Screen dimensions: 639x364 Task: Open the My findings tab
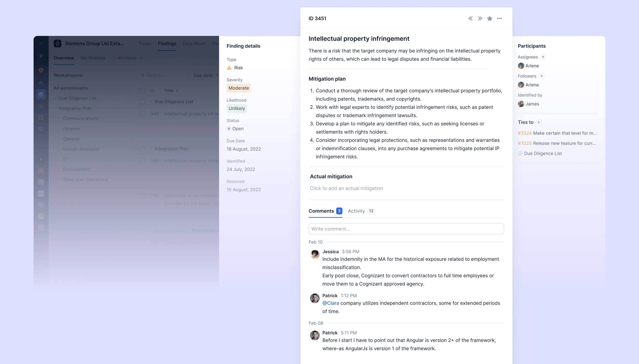[93, 58]
